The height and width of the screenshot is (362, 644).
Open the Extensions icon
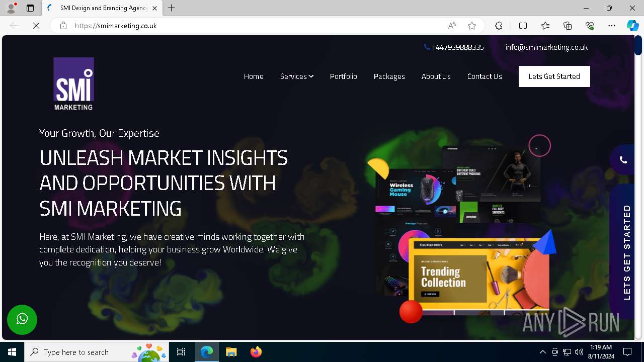tap(499, 26)
